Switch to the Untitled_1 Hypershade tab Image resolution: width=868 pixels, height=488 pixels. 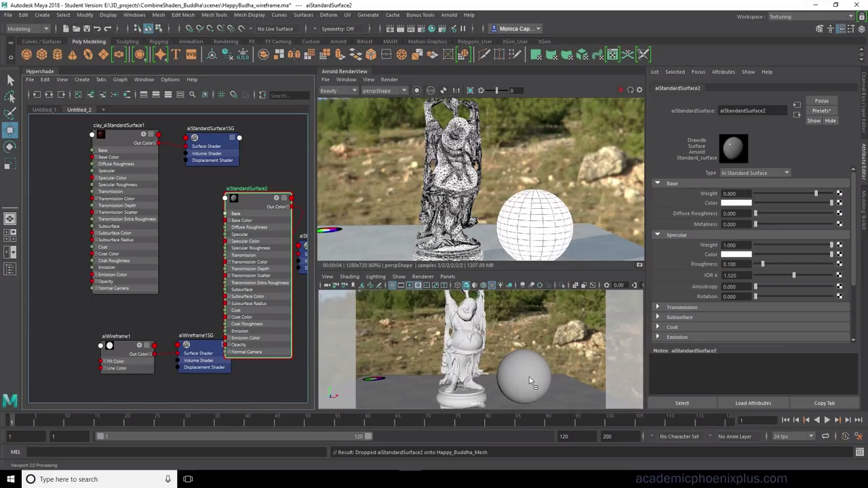click(44, 110)
